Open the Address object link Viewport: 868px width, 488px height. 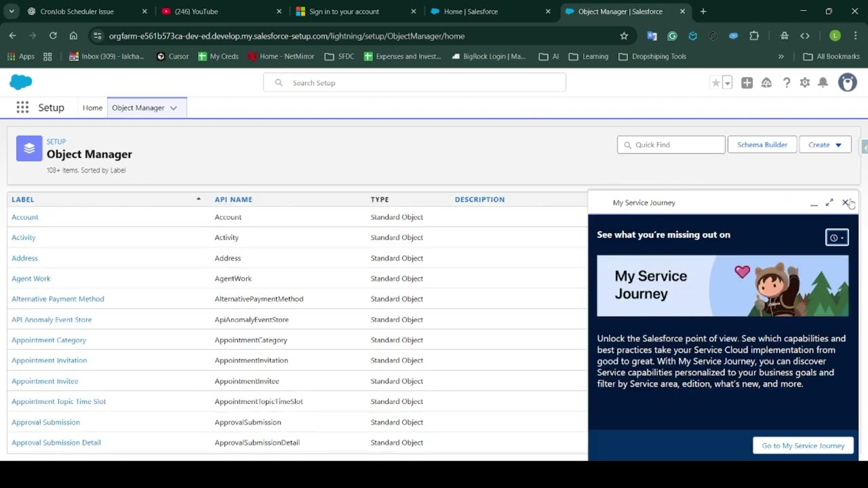(x=24, y=258)
